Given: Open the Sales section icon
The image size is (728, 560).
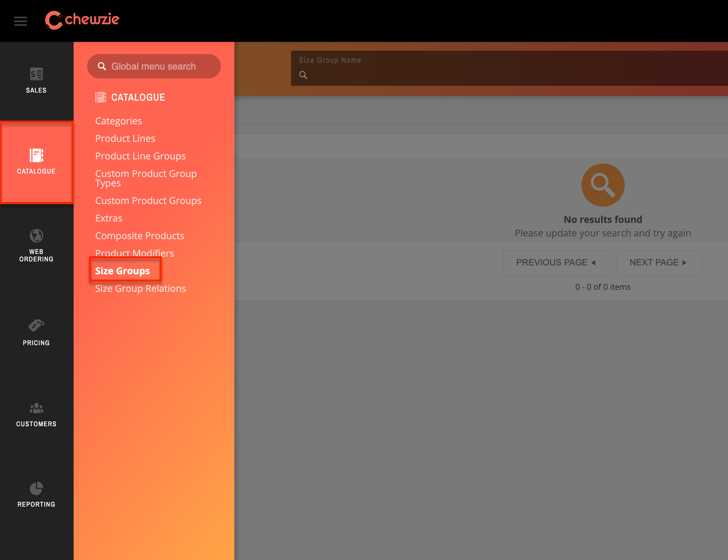Looking at the screenshot, I should (36, 74).
